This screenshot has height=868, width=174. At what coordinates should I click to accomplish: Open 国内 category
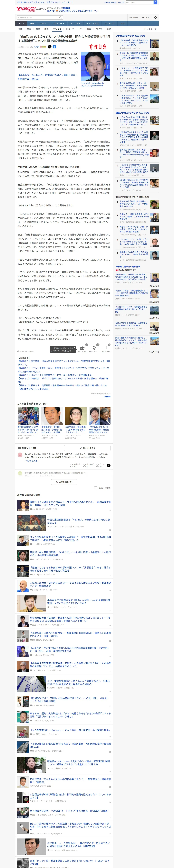[29, 29]
